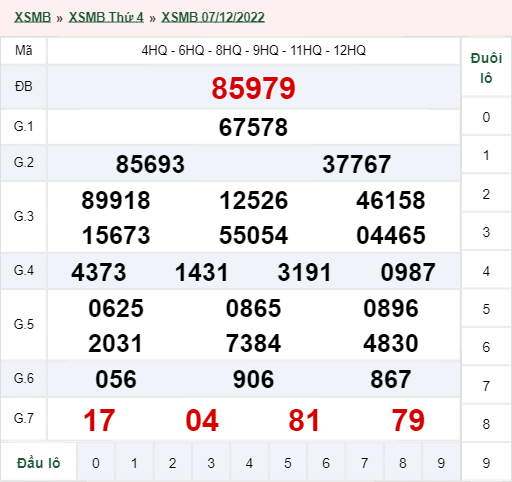Select Đầu lô digit 1
Viewport: 512px width, 482px height.
coord(134,463)
